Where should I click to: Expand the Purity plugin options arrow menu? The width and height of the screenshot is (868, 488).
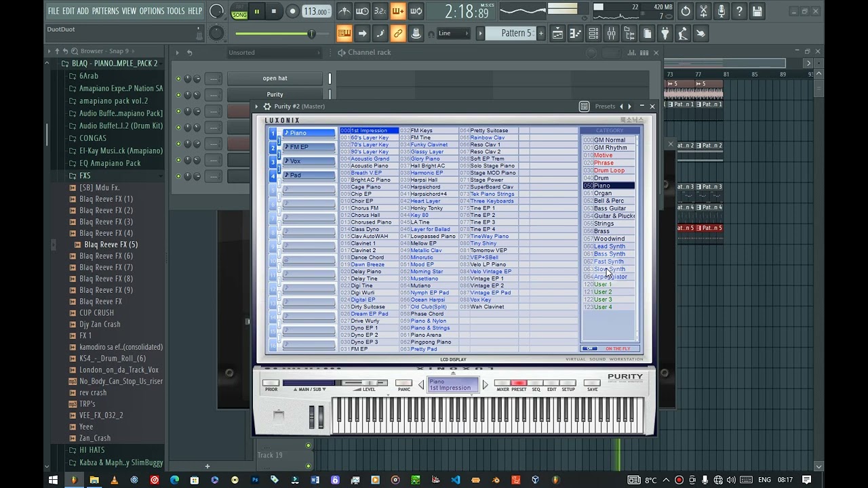click(x=257, y=106)
